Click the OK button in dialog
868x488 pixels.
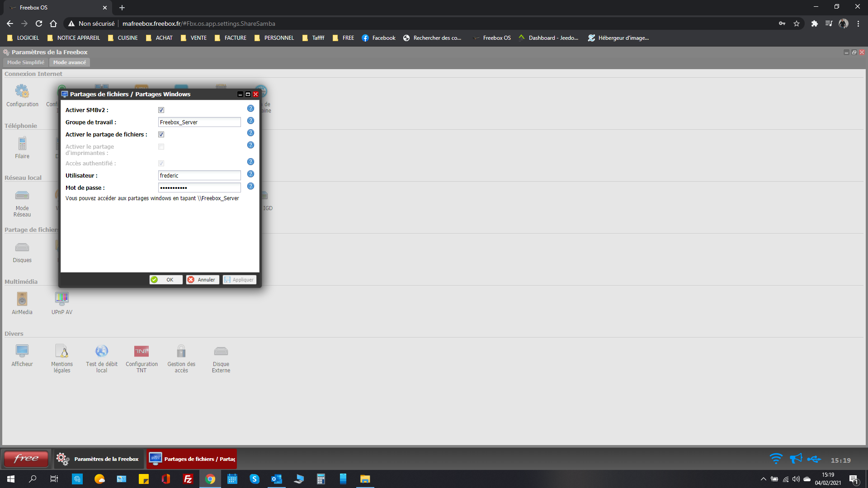166,280
